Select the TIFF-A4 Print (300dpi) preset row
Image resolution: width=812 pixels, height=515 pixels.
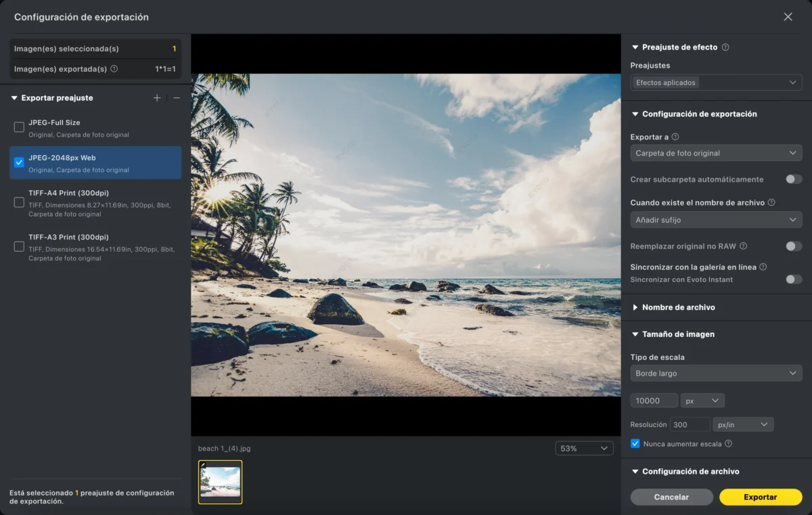pos(95,202)
